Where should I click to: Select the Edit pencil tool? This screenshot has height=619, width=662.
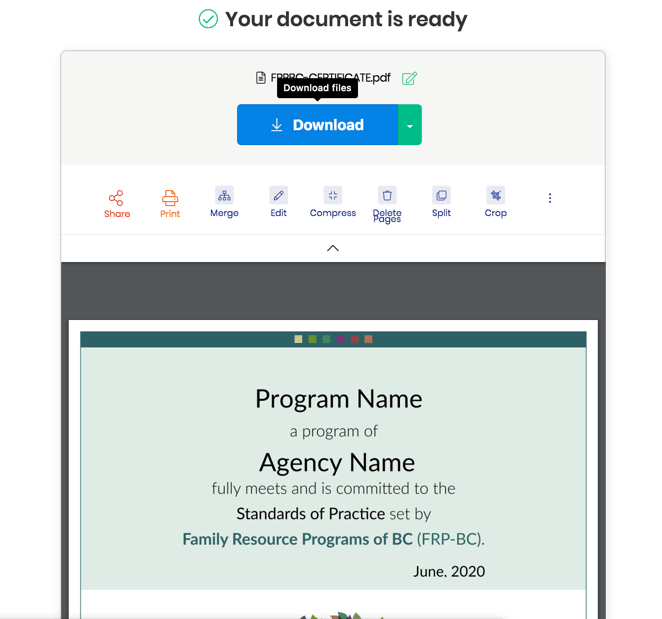278,196
